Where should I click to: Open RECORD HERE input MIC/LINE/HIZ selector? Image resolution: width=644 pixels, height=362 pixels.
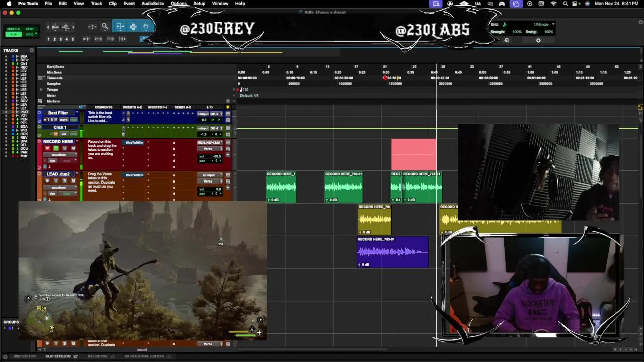(x=210, y=143)
